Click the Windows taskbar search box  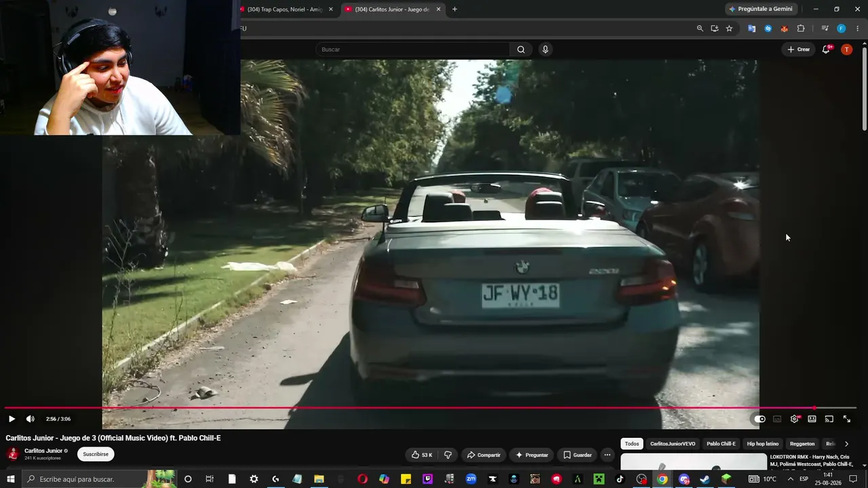98,479
